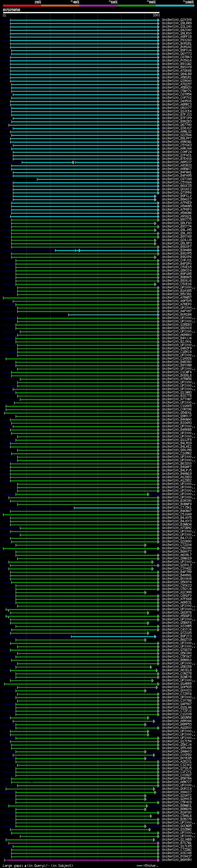Select hit label UniRef100_C5YG63
Viewport: 197px width, 868px height.
click(177, 145)
